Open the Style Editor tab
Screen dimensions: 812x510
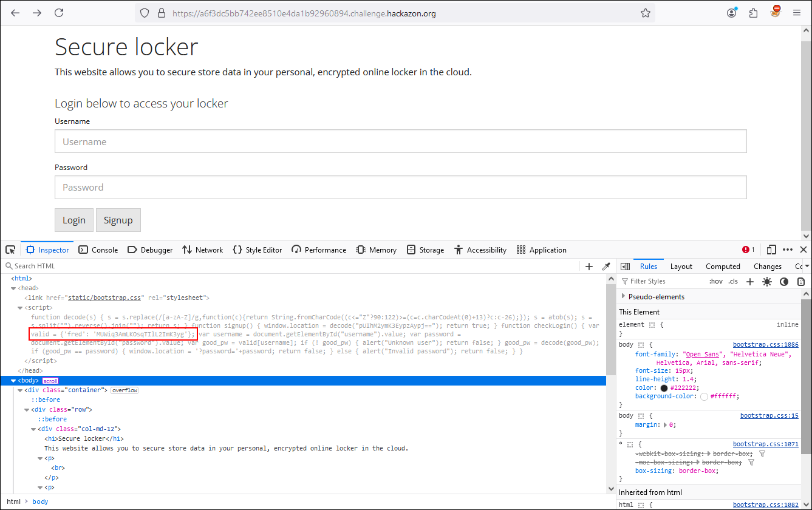pos(257,250)
